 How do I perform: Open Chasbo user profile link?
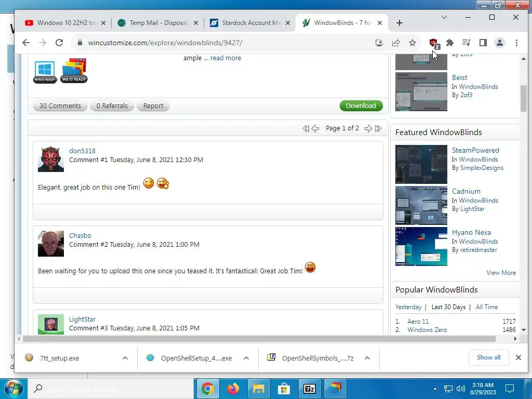(80, 235)
